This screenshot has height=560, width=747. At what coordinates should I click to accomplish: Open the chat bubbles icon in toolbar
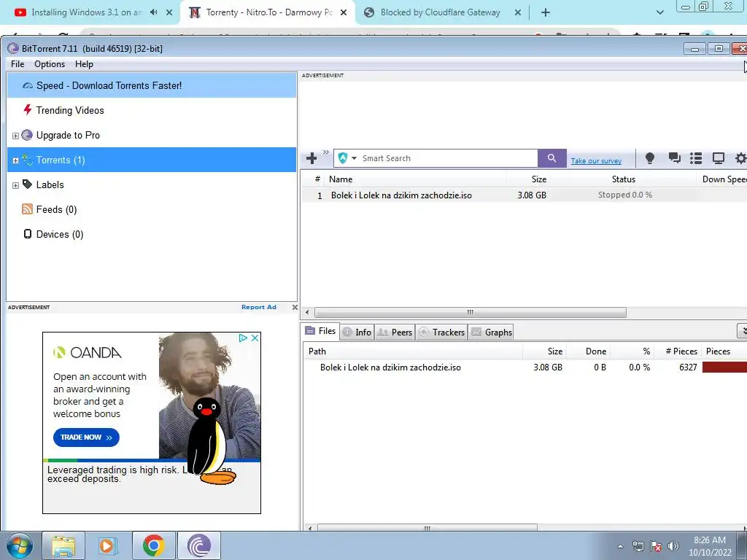click(674, 158)
